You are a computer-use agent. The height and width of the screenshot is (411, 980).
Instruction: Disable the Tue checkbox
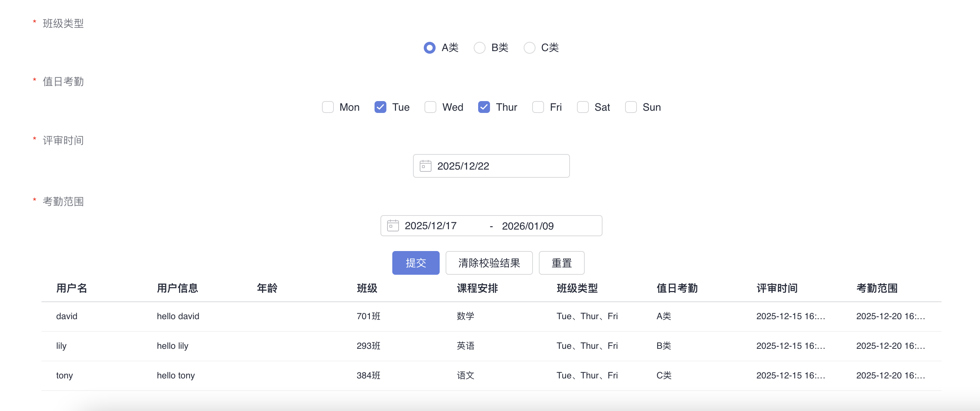point(379,107)
